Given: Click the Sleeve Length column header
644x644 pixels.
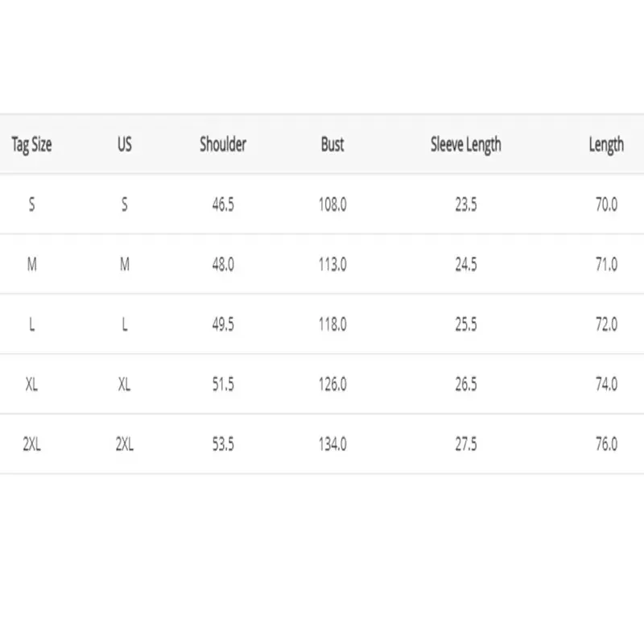Looking at the screenshot, I should tap(465, 145).
